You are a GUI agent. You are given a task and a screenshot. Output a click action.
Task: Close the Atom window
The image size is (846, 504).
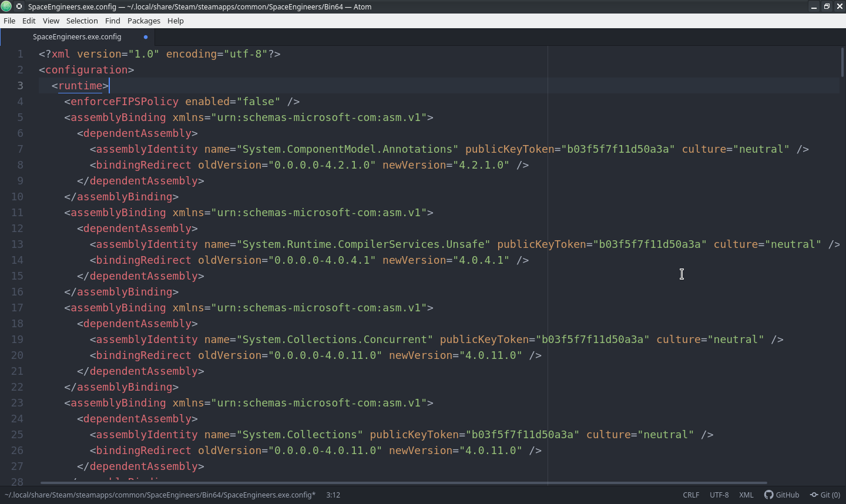839,6
